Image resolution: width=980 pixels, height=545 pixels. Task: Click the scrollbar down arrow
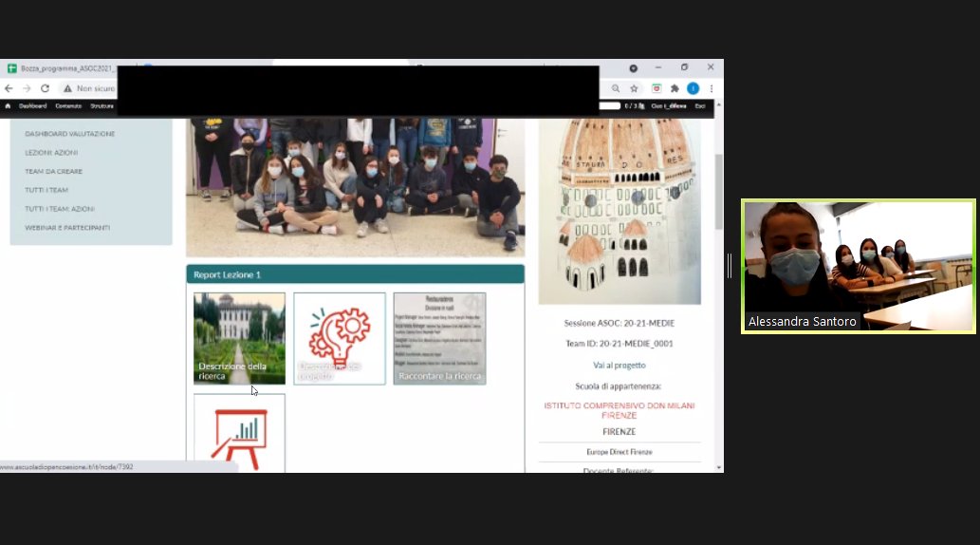pos(719,467)
